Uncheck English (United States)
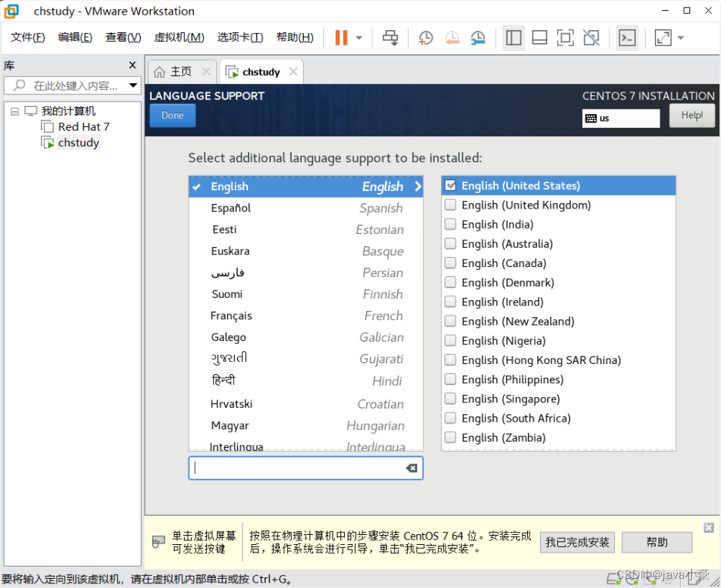The height and width of the screenshot is (588, 721). tap(451, 185)
